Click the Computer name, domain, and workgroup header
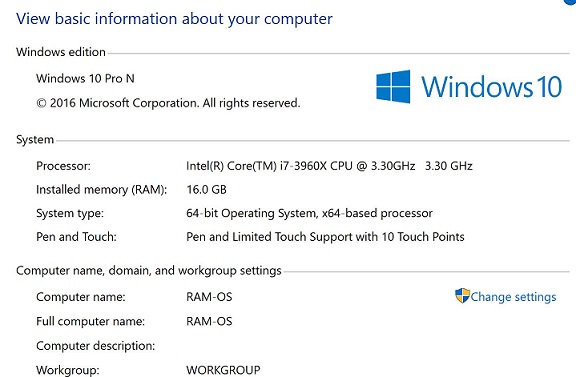The image size is (576, 377). click(x=149, y=271)
